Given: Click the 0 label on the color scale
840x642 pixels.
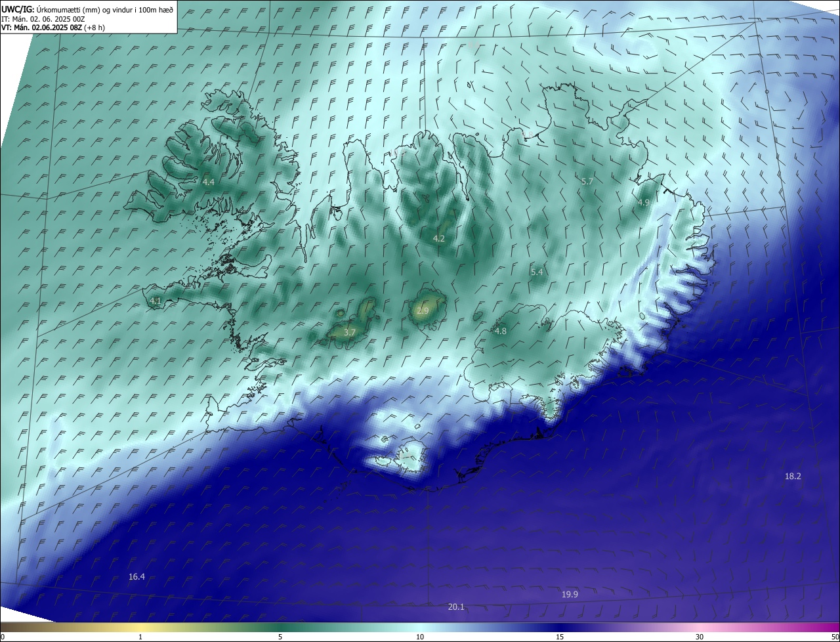Looking at the screenshot, I should tap(3, 637).
